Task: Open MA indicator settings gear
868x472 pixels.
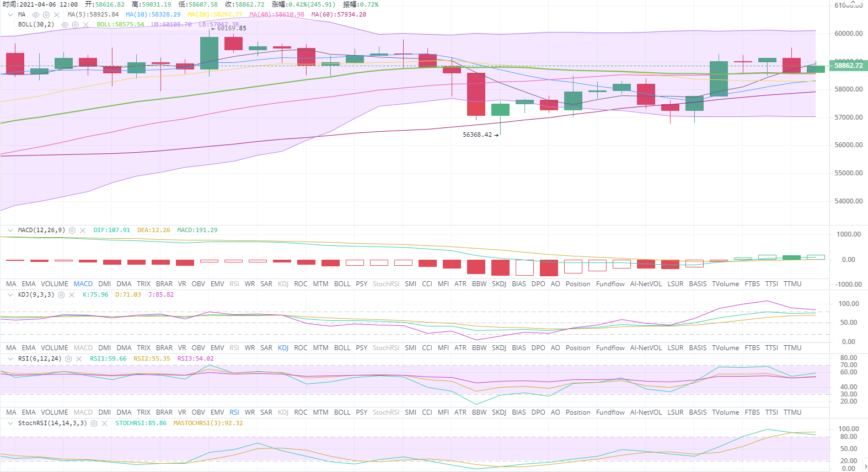Action: [46, 15]
